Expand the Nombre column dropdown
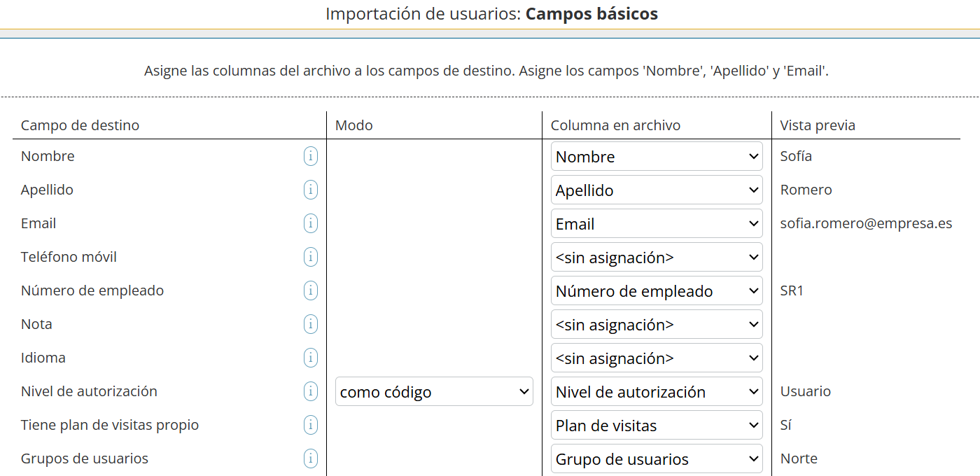Screen dimensions: 980x476 tap(656, 156)
